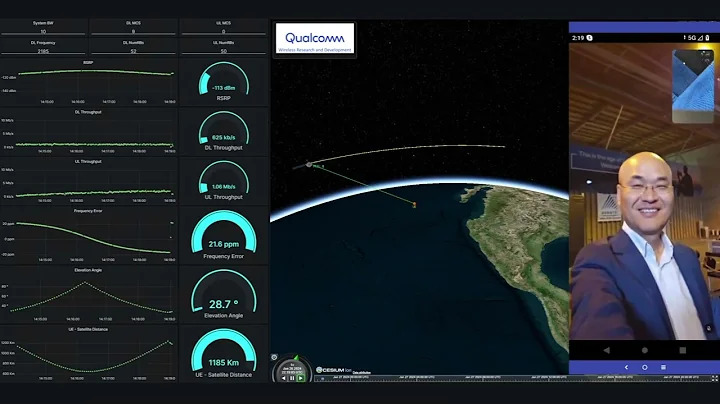Click the Cesium play reverse button
Image resolution: width=720 pixels, height=404 pixels.
coord(284,378)
